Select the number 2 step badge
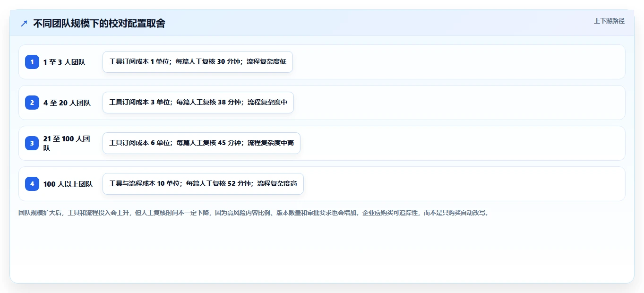The width and height of the screenshot is (644, 293). tap(32, 103)
